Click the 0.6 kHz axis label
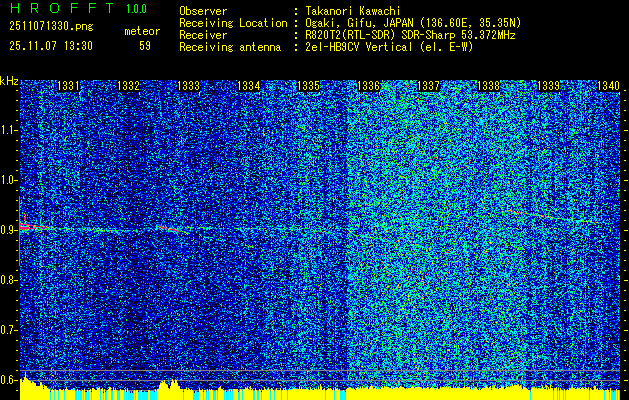This screenshot has height=400, width=629. tap(8, 380)
